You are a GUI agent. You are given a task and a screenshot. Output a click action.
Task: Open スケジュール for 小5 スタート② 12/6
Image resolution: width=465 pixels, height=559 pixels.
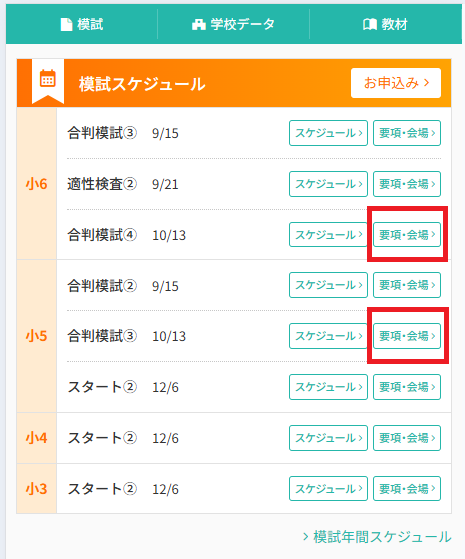(x=328, y=387)
